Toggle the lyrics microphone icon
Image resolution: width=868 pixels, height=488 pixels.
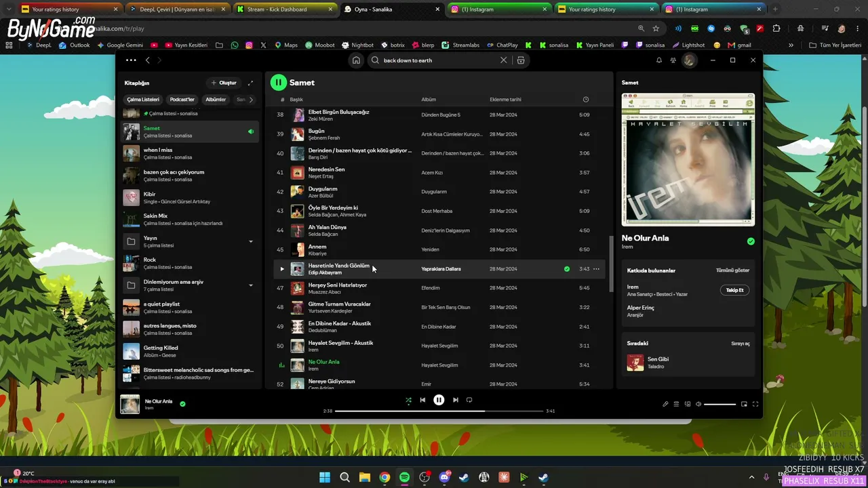665,404
